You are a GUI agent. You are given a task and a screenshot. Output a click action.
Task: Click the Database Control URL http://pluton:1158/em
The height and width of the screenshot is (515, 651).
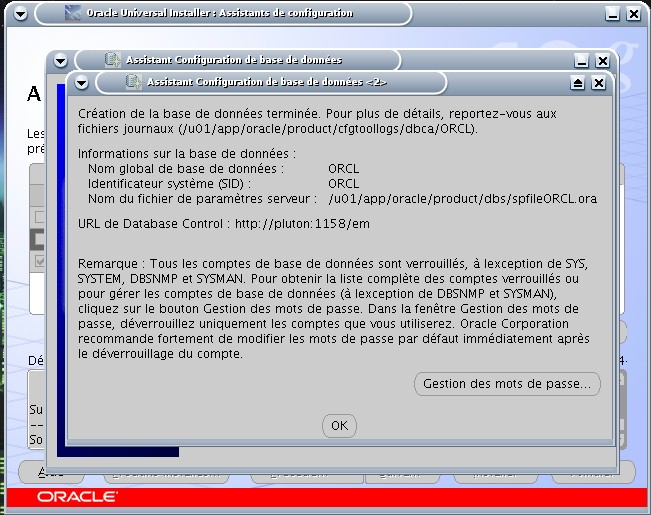pyautogui.click(x=302, y=224)
